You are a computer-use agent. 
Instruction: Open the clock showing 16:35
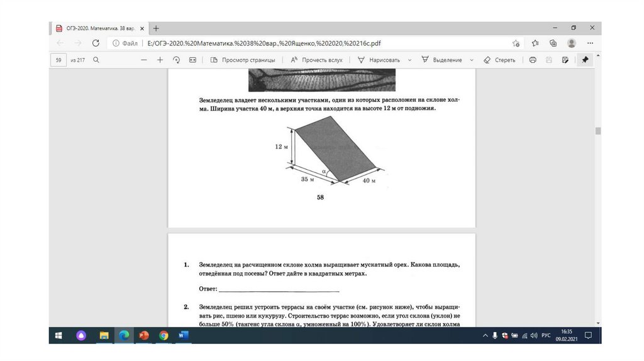(x=567, y=335)
